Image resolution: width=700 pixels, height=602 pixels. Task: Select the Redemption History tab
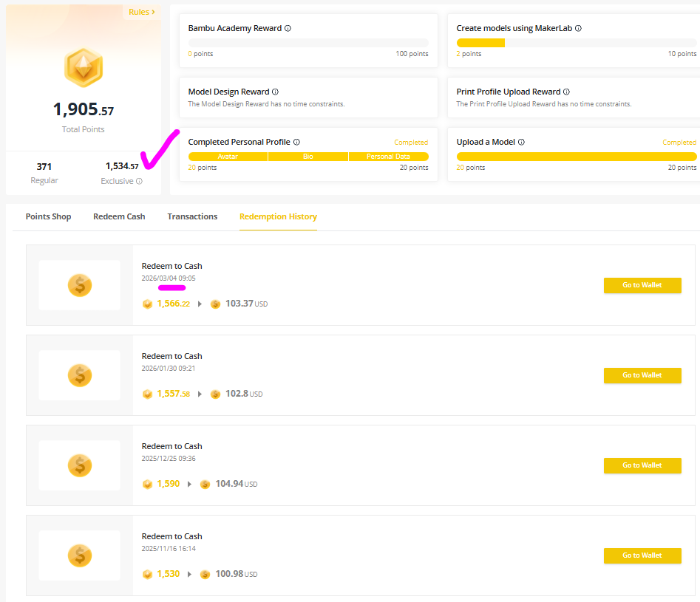point(278,216)
